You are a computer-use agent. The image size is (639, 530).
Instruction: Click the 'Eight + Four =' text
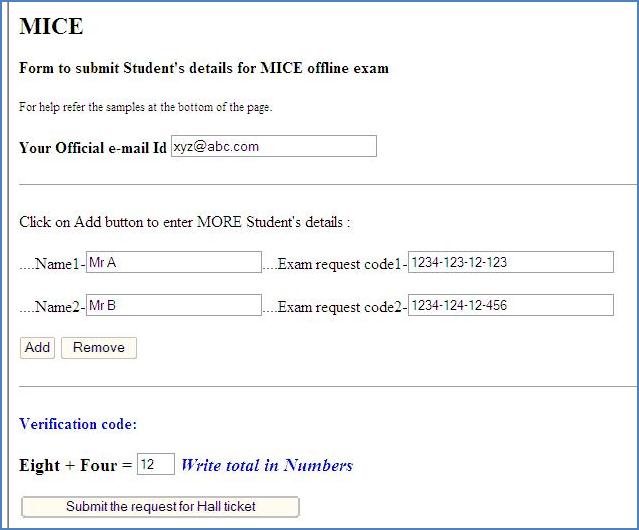click(76, 465)
